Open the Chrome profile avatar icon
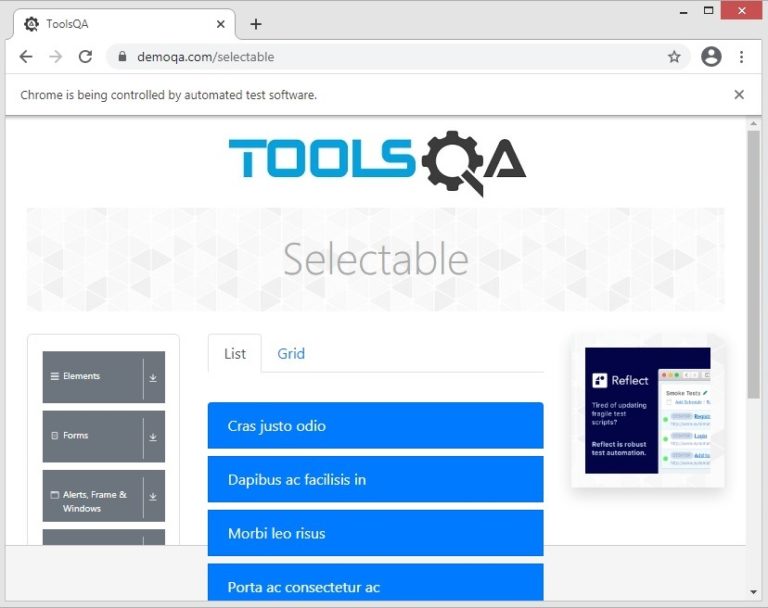The width and height of the screenshot is (768, 608). tap(711, 57)
